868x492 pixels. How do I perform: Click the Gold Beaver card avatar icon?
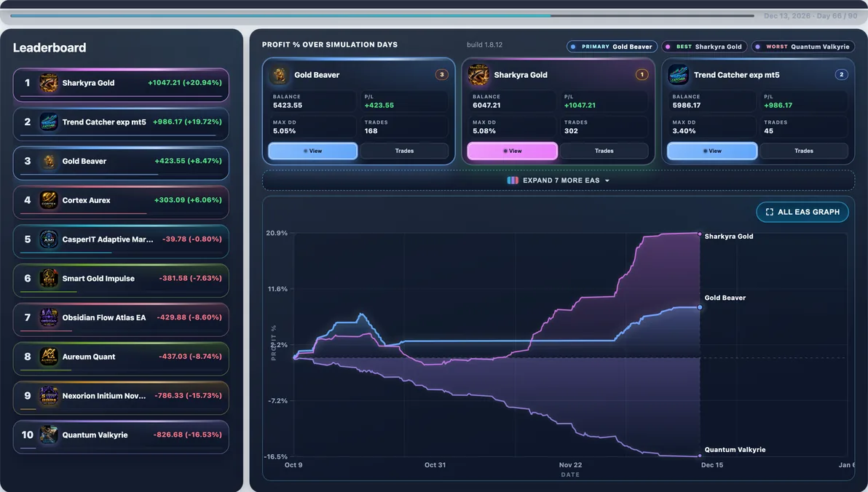280,75
